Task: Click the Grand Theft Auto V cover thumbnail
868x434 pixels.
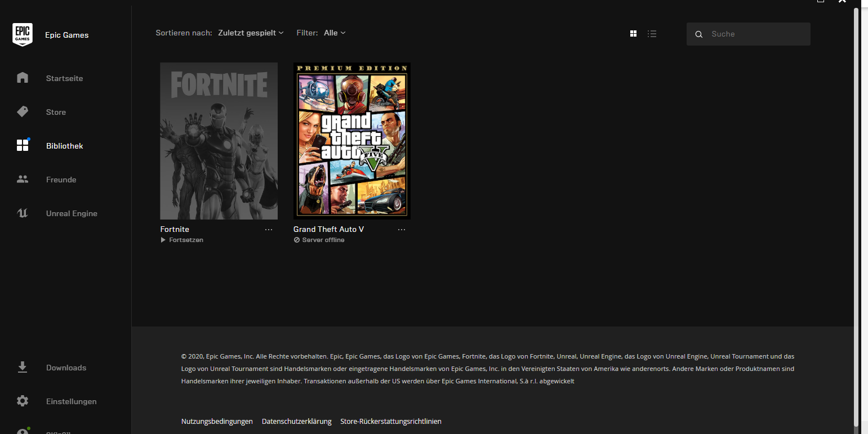Action: pos(352,141)
